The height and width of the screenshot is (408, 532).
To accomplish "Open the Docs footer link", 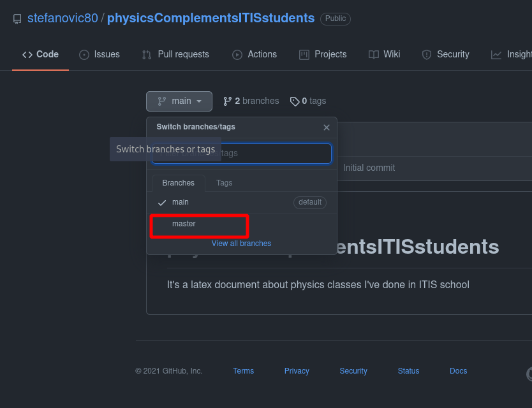I will [x=459, y=371].
